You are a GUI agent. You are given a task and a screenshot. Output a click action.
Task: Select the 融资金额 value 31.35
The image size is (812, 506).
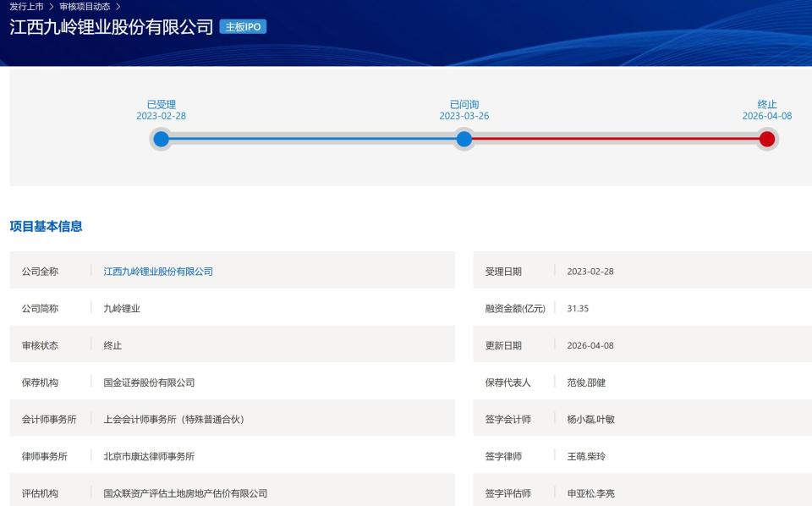coord(579,308)
